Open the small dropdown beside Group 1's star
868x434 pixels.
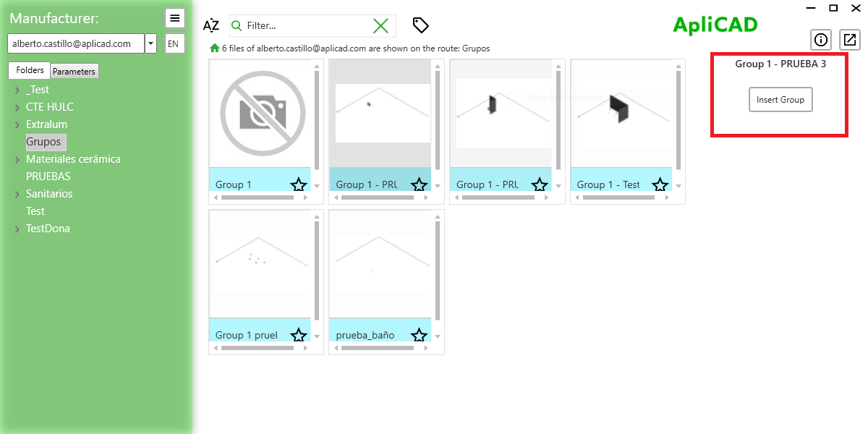[x=315, y=184]
